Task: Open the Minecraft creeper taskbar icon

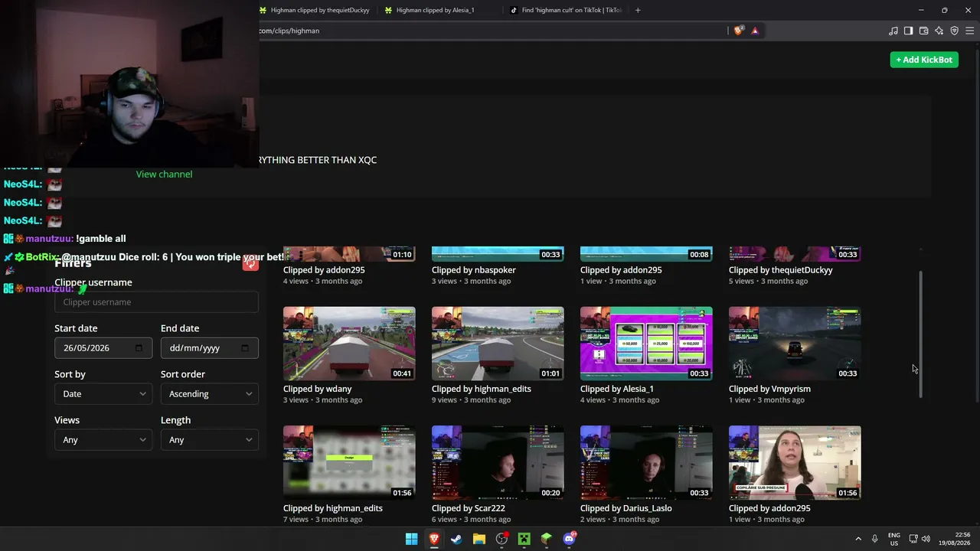Action: (x=524, y=539)
